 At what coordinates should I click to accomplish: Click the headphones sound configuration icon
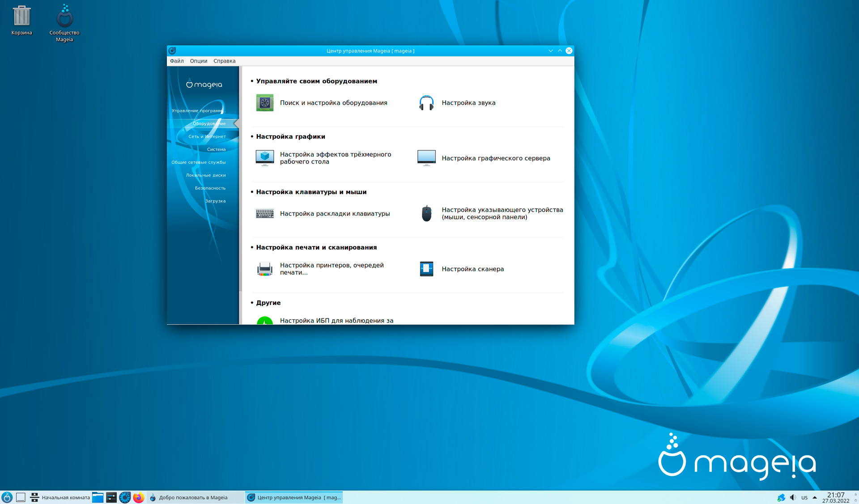click(x=426, y=103)
